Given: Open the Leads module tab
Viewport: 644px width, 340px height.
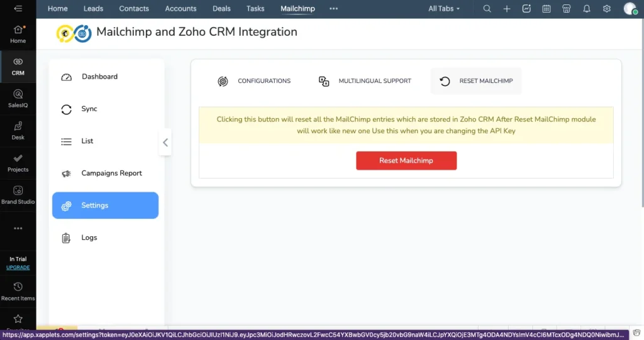Looking at the screenshot, I should pyautogui.click(x=93, y=9).
